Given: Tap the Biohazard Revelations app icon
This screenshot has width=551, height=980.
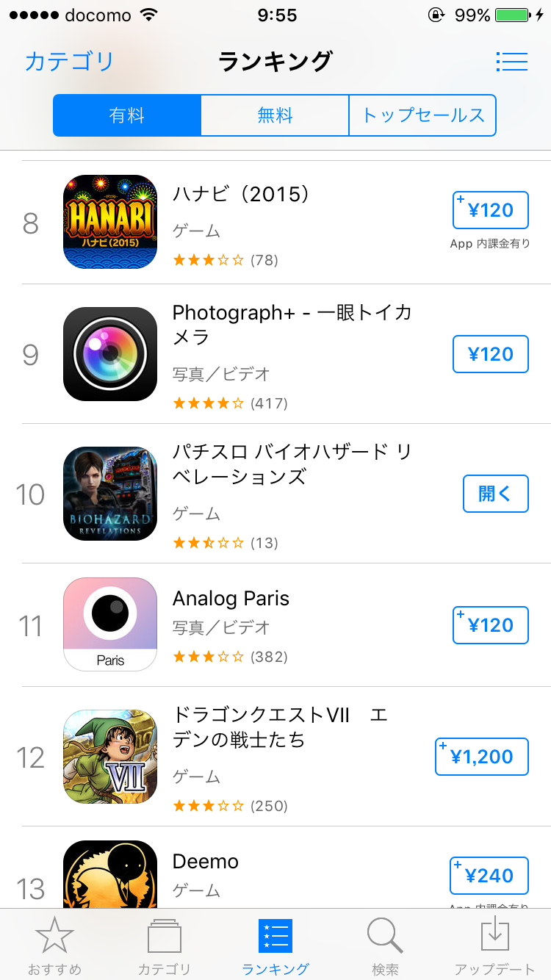Looking at the screenshot, I should (x=110, y=494).
